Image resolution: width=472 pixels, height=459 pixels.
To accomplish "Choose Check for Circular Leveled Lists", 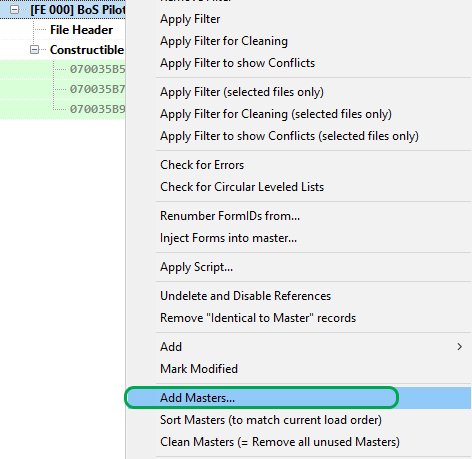I will click(x=242, y=187).
